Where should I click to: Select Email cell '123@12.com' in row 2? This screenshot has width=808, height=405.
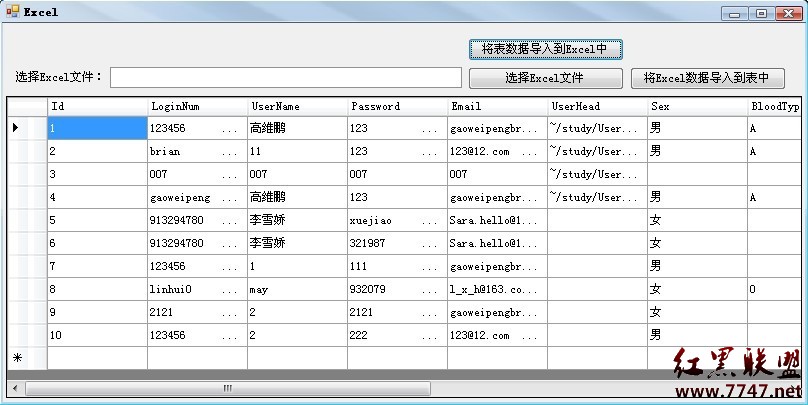[x=497, y=151]
